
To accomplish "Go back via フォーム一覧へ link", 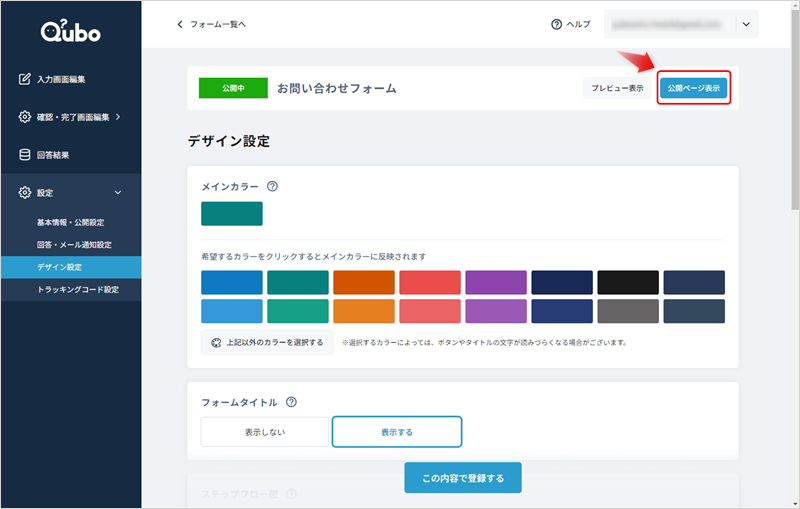I will pyautogui.click(x=211, y=24).
